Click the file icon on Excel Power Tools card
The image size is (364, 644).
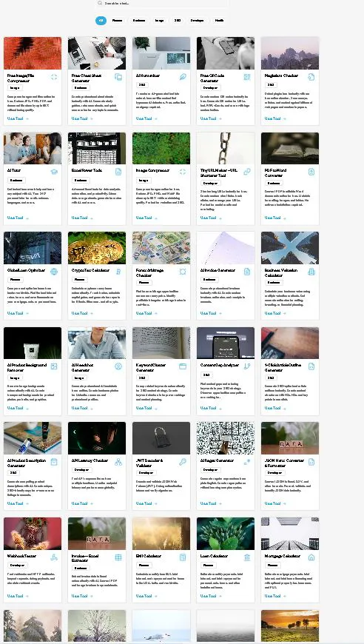[118, 172]
